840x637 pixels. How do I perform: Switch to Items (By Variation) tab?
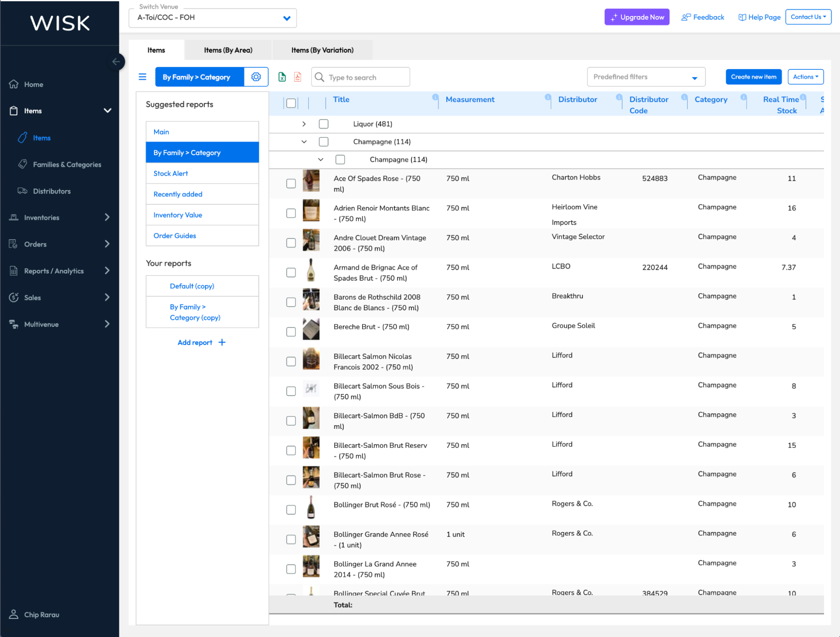click(x=322, y=50)
